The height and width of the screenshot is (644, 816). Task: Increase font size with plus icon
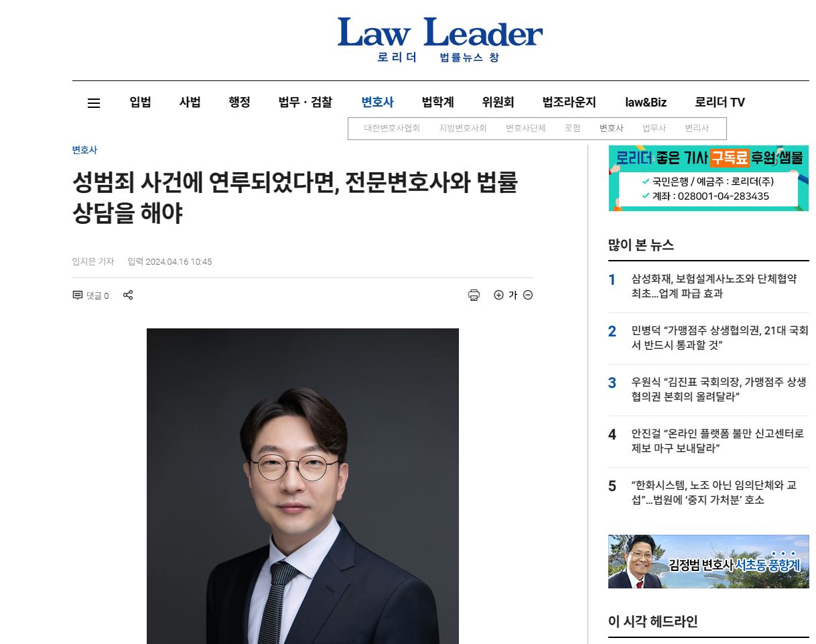click(x=498, y=295)
